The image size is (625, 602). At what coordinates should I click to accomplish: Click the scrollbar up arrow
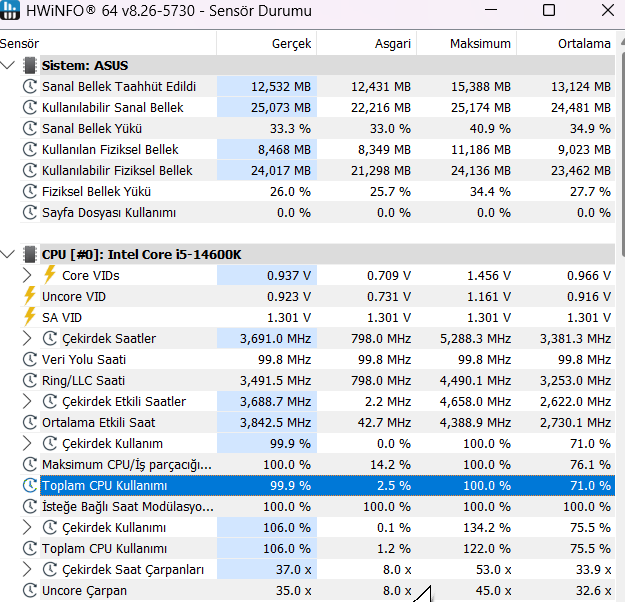click(x=623, y=41)
